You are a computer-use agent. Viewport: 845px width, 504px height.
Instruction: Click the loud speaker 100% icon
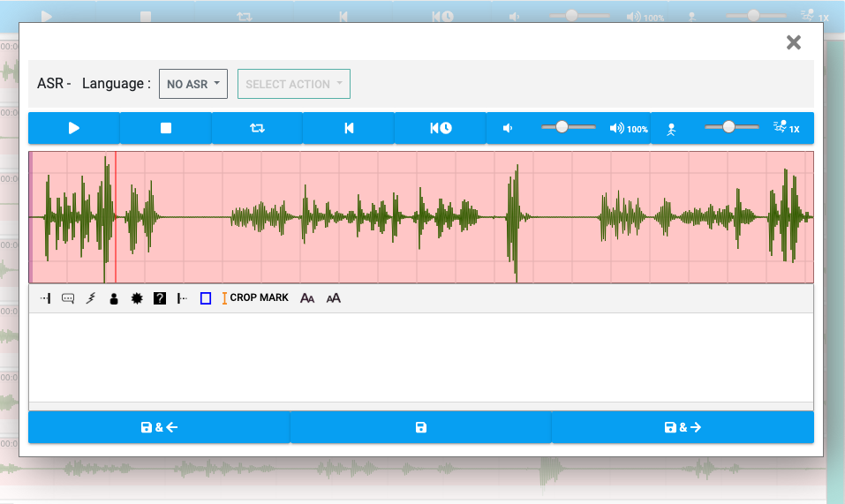point(629,129)
